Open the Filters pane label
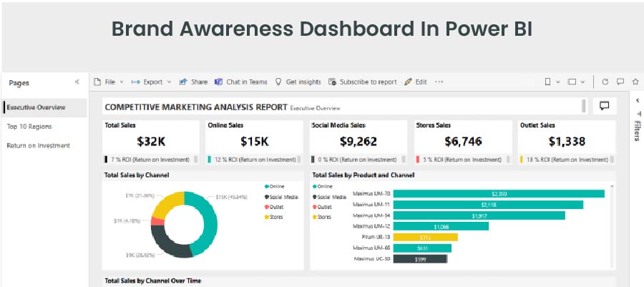Screen dimensions: 644x287 [x=638, y=130]
